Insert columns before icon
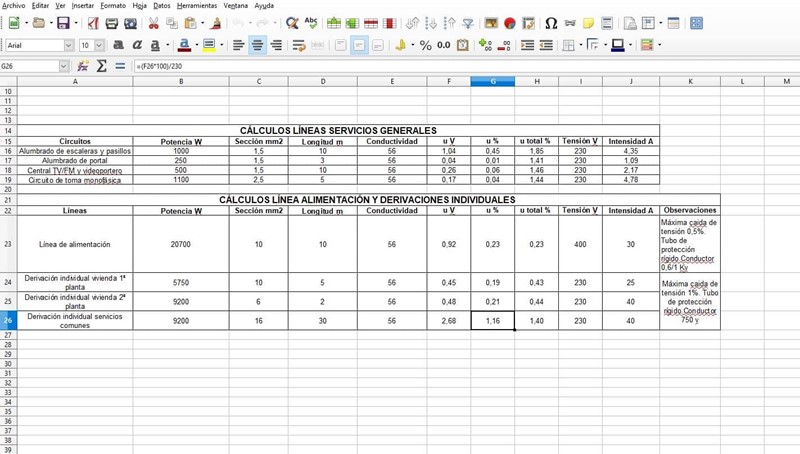This screenshot has width=800, height=454. point(353,23)
